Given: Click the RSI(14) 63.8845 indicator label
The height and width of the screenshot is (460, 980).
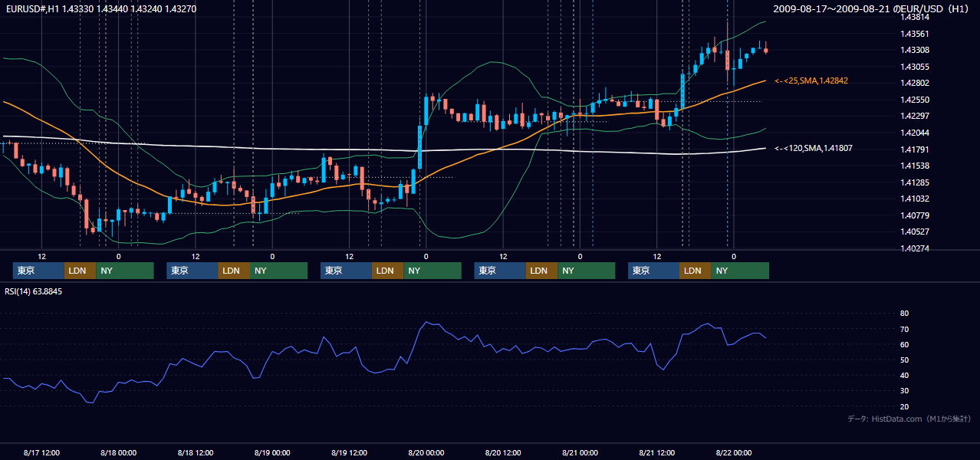Looking at the screenshot, I should coord(34,291).
